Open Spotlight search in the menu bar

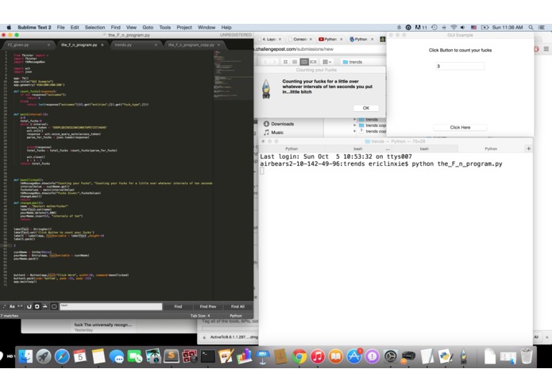[531, 28]
